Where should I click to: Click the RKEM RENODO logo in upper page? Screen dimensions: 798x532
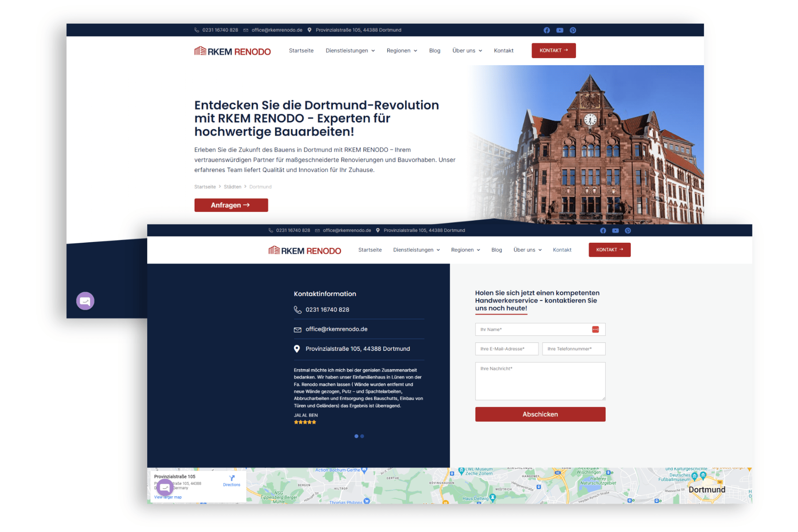click(232, 51)
